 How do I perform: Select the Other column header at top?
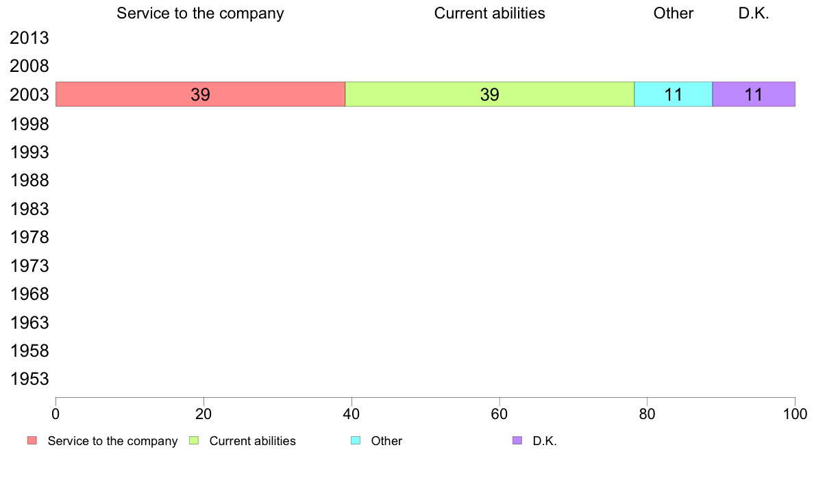pos(674,14)
